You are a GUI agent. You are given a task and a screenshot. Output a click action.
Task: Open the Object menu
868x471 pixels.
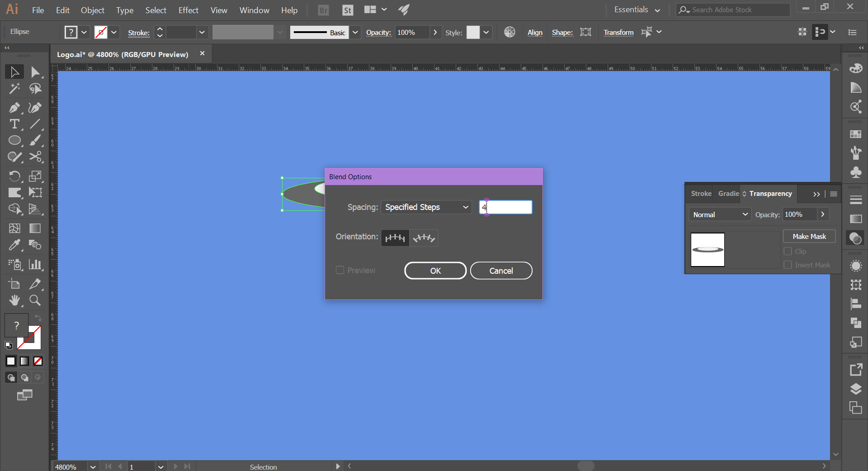[93, 10]
